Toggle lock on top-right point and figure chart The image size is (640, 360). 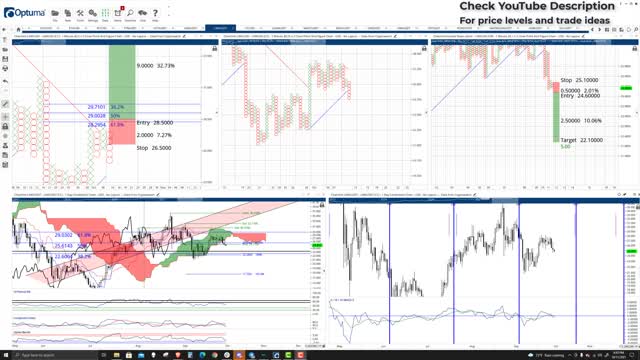click(635, 49)
